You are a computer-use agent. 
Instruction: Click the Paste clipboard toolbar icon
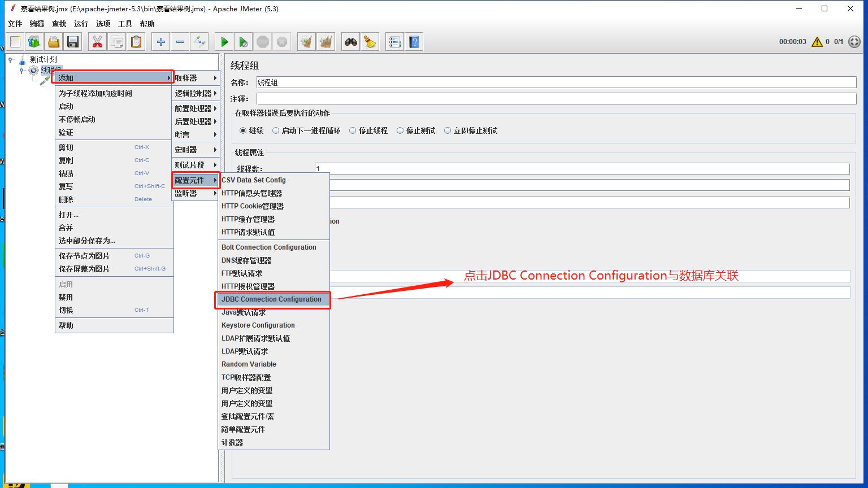click(136, 42)
